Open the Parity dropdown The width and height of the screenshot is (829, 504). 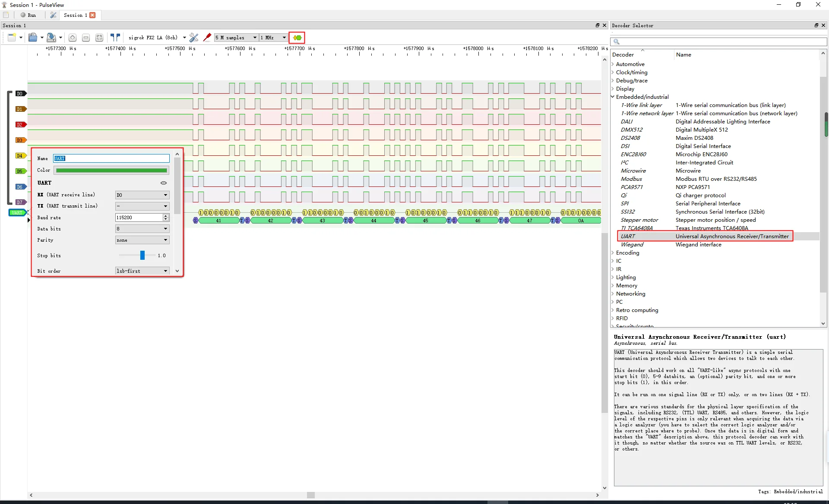(142, 240)
